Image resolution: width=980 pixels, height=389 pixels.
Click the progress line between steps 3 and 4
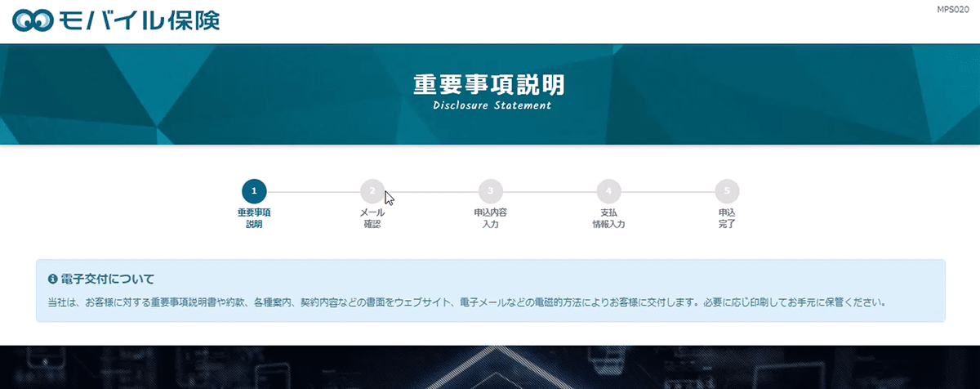point(549,191)
